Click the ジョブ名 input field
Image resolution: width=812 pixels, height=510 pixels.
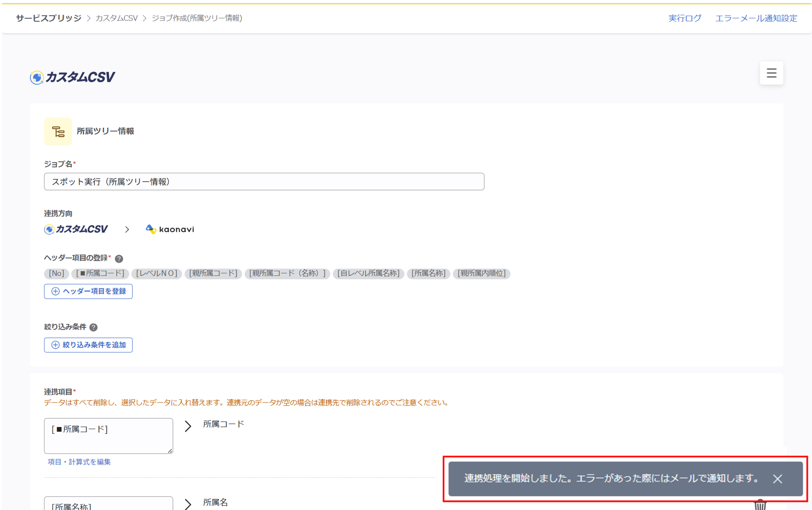click(264, 181)
